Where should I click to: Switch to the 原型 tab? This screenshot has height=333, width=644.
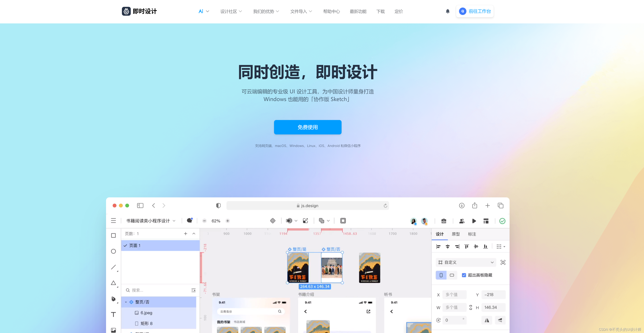pyautogui.click(x=456, y=234)
